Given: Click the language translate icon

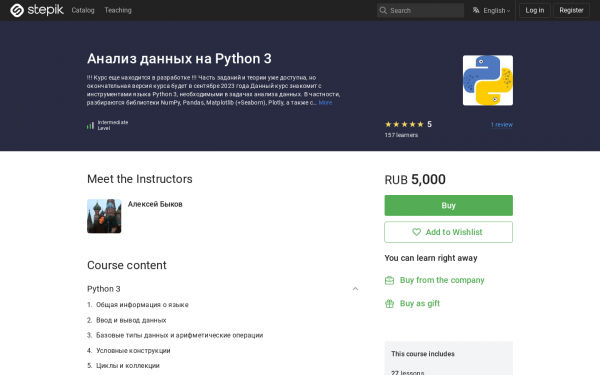Looking at the screenshot, I should coord(476,10).
